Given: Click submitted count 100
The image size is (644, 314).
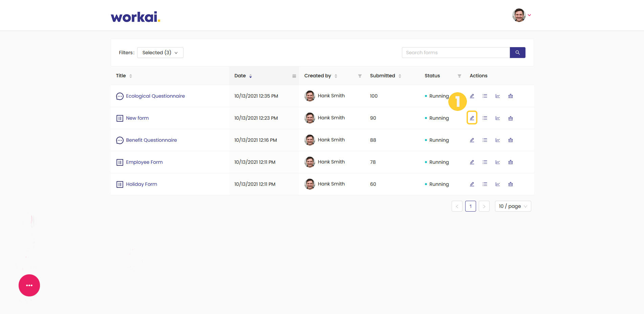Looking at the screenshot, I should (x=373, y=96).
